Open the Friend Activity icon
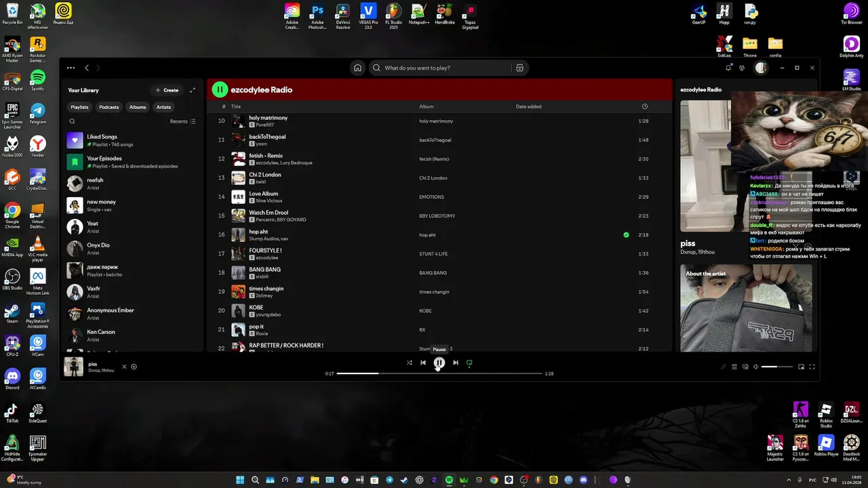Screen dimensions: 868x488 coord(742,68)
